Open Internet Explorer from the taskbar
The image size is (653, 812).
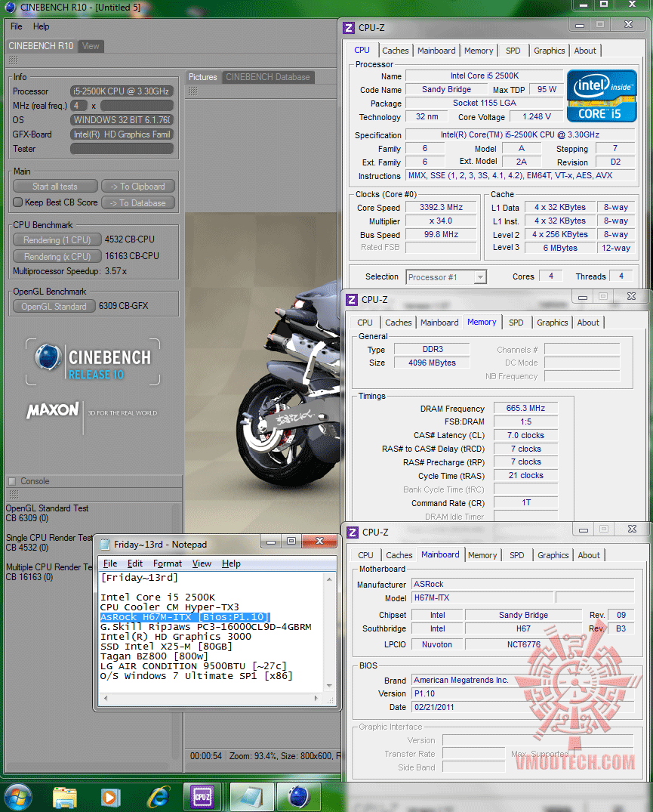pos(159,798)
